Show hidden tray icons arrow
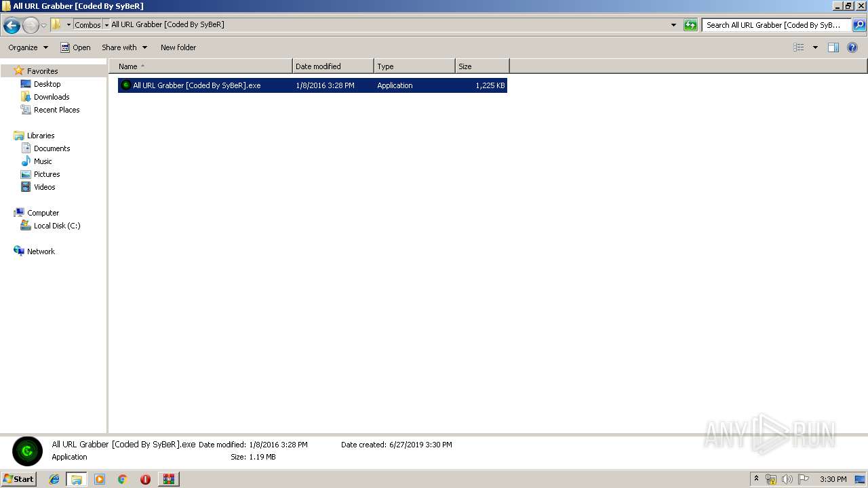 pos(757,479)
